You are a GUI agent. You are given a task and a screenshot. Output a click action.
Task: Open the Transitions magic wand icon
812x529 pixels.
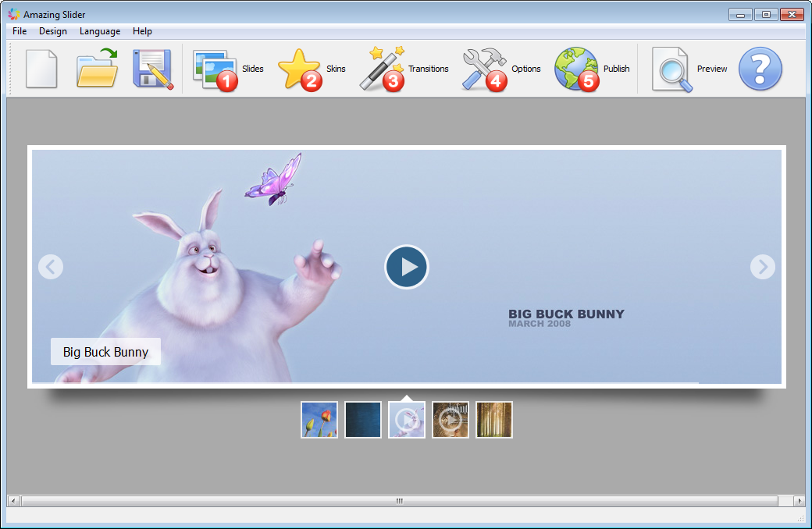382,69
